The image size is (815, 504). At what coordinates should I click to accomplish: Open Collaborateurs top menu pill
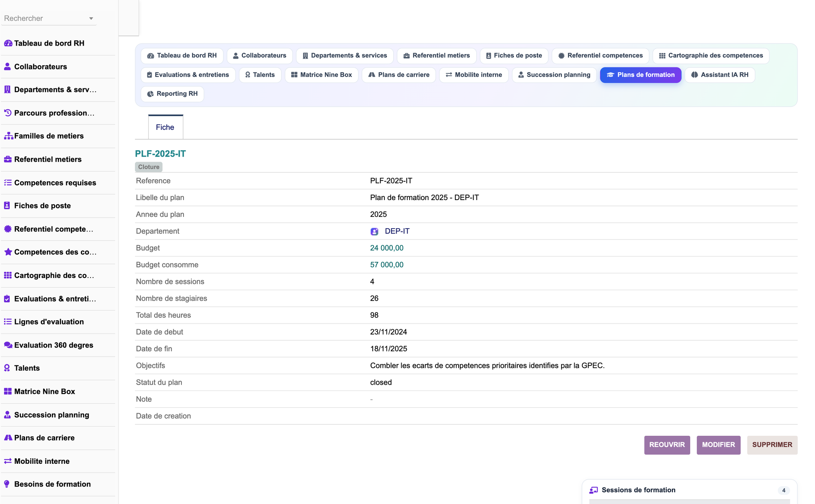(260, 56)
